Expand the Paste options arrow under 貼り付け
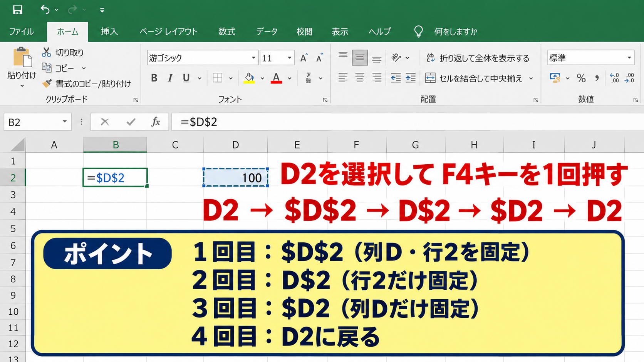This screenshot has height=362, width=644. (22, 86)
